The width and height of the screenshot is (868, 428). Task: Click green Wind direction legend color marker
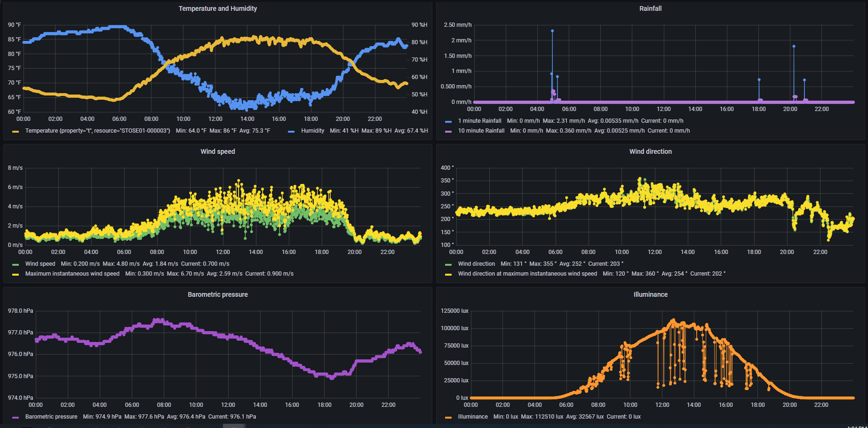tap(448, 264)
